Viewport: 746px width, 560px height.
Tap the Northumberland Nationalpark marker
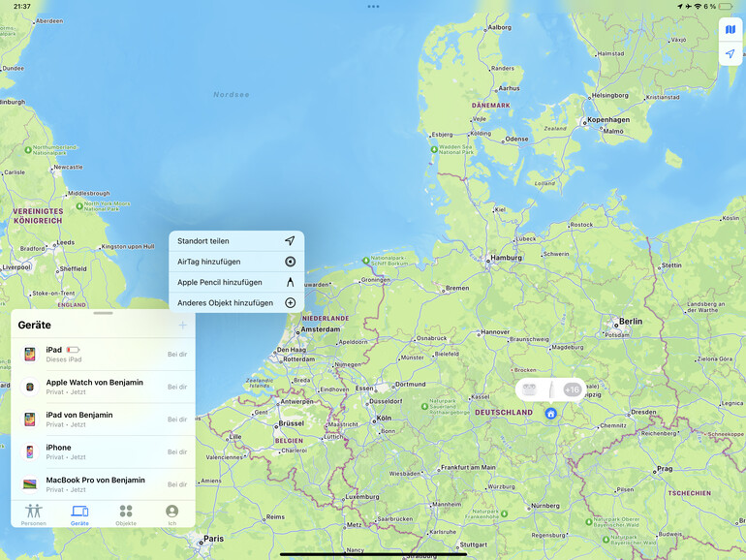point(28,150)
